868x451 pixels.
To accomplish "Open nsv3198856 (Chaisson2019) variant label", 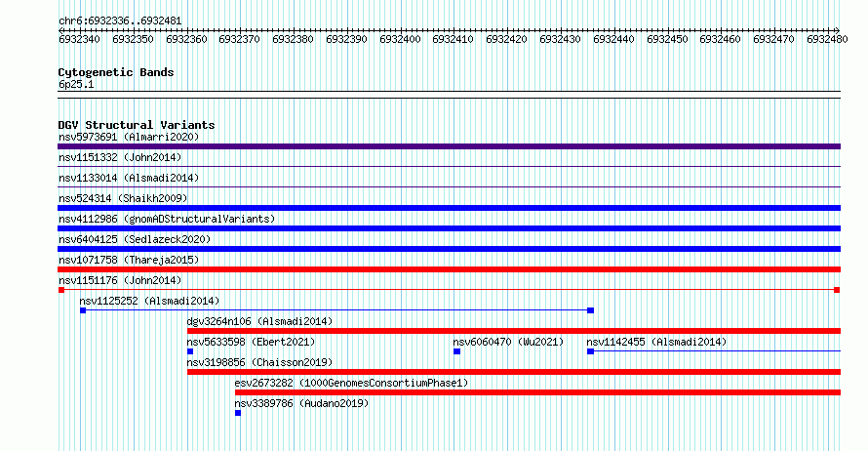I will 259,362.
